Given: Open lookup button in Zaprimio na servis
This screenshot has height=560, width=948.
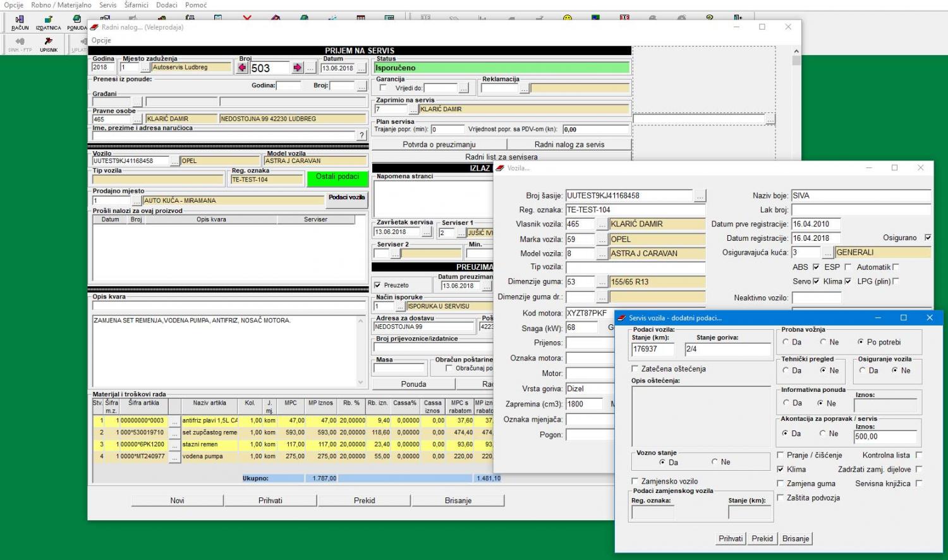Looking at the screenshot, I should coord(413,109).
